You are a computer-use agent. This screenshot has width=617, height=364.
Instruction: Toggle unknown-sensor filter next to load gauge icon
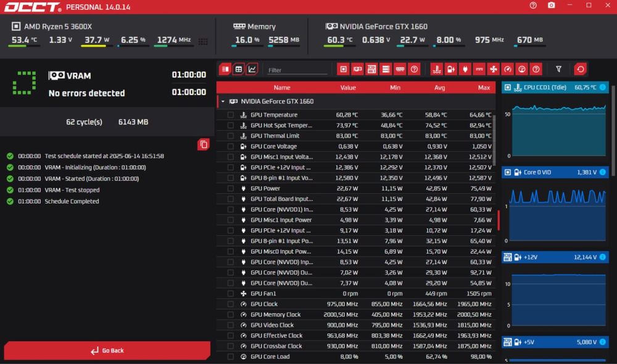click(536, 69)
